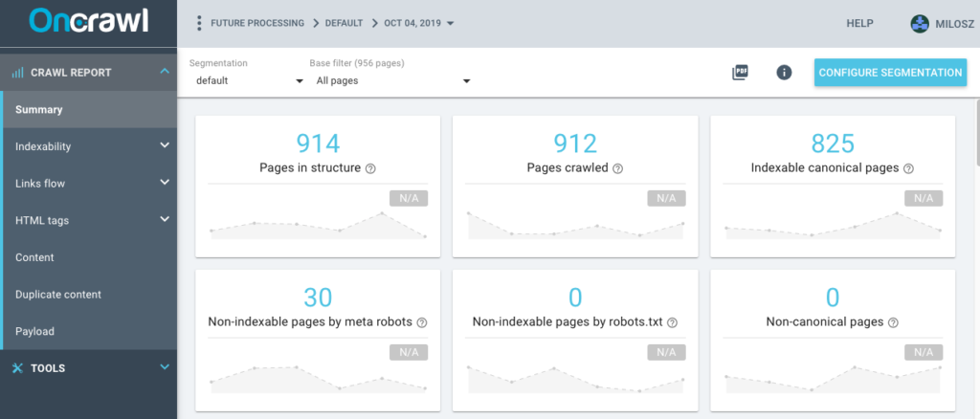Select Summary in the sidebar
Image resolution: width=980 pixels, height=419 pixels.
click(x=89, y=109)
